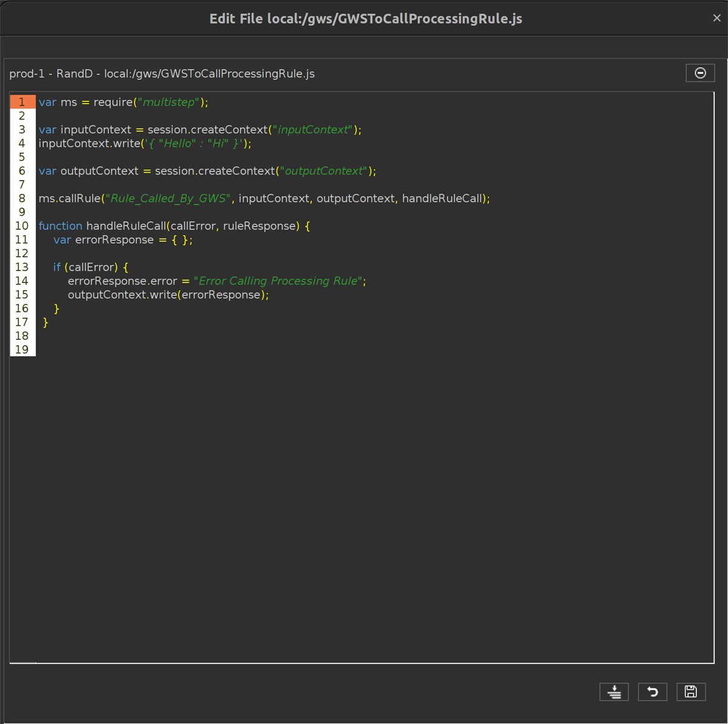728x724 pixels.
Task: Revert changes using the undo arrow icon
Action: [x=652, y=691]
